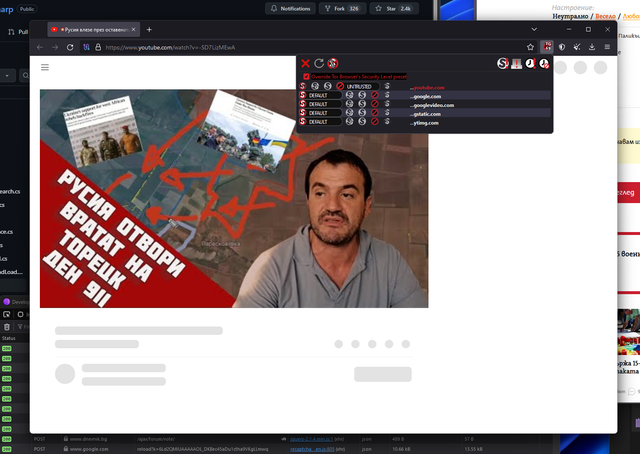The width and height of the screenshot is (640, 454).
Task: Set googlevideo.com to temporarily trusted
Action: click(x=349, y=104)
